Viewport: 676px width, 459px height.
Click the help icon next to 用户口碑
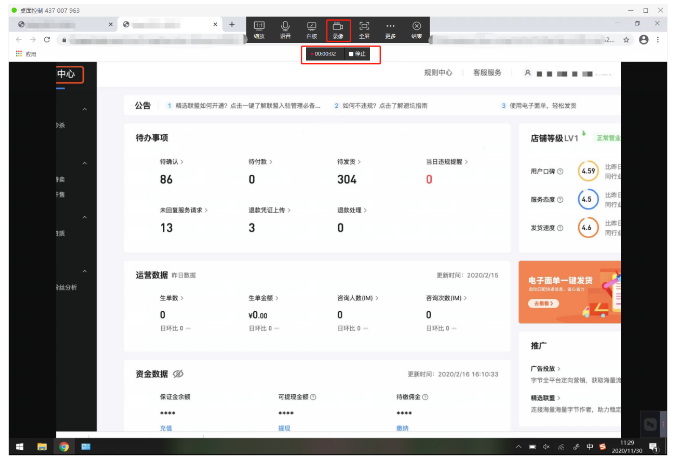coord(560,172)
